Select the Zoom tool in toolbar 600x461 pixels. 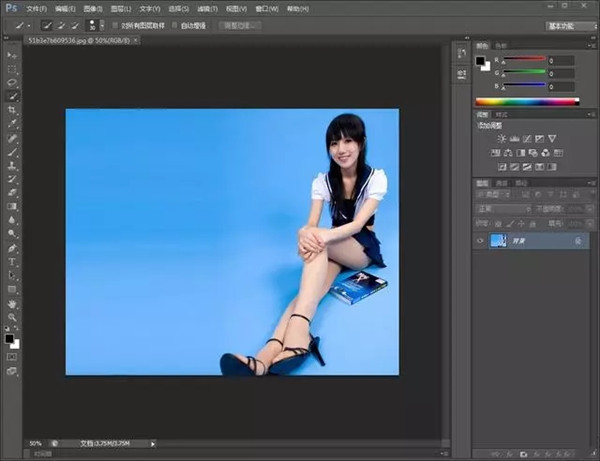[12, 317]
